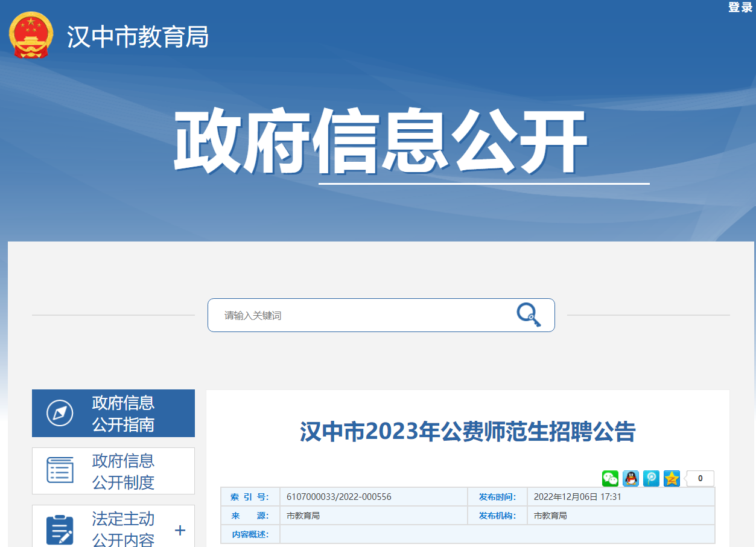756x547 pixels.
Task: Click the compass icon in 政府信息公开指南
Action: [x=60, y=414]
